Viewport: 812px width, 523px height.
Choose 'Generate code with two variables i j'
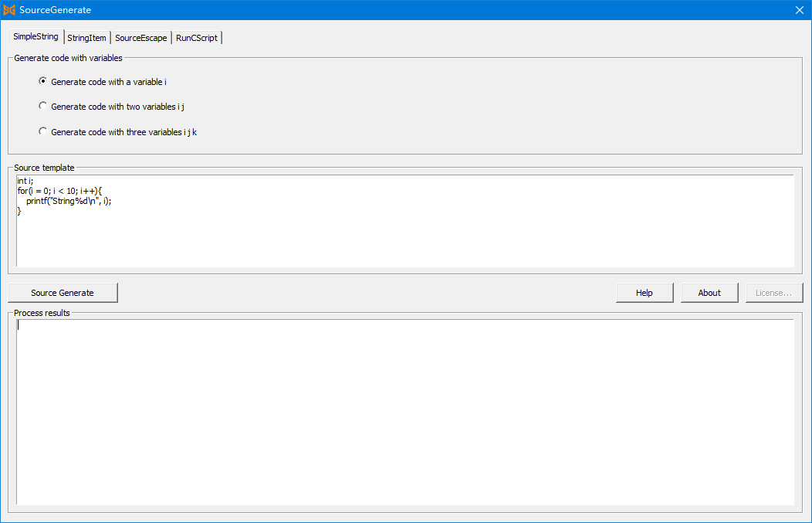[x=43, y=107]
